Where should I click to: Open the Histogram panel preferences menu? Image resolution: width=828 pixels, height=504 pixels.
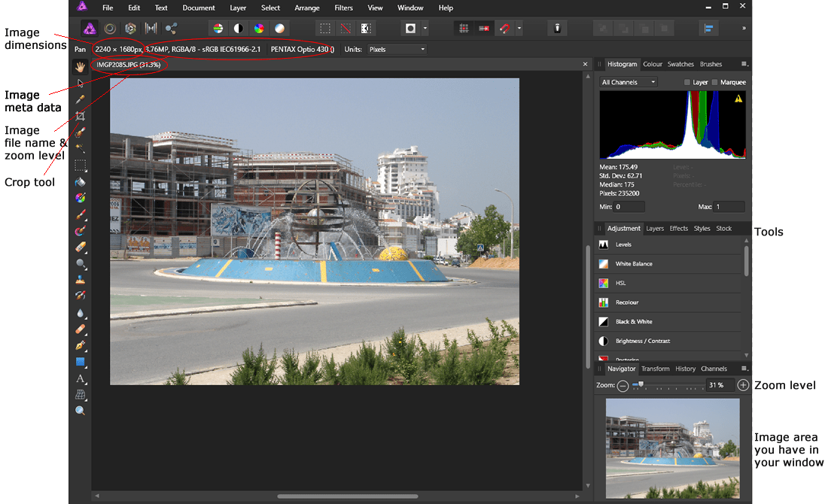[744, 65]
